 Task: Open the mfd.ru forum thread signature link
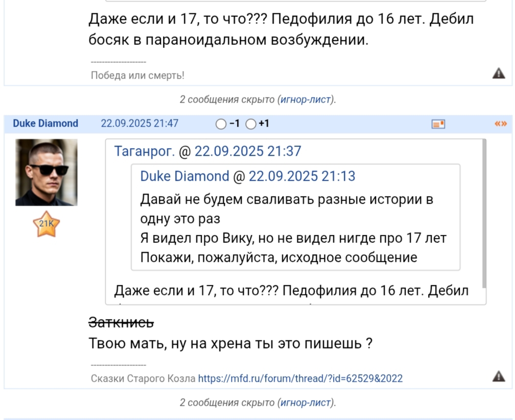(x=300, y=378)
